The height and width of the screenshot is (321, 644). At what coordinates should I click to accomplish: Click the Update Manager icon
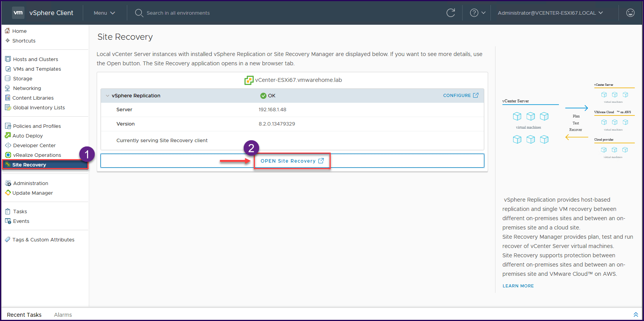[x=8, y=193]
